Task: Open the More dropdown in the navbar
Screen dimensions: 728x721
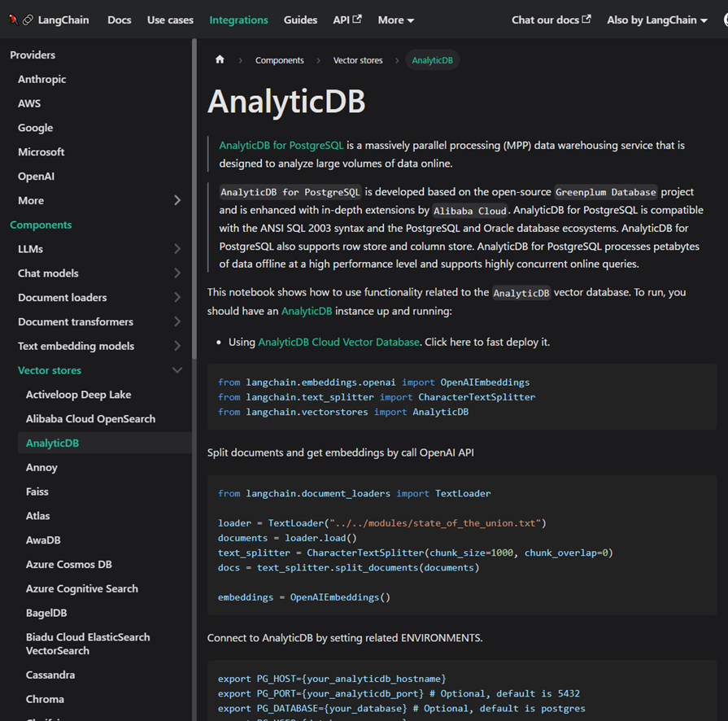Action: pyautogui.click(x=396, y=20)
